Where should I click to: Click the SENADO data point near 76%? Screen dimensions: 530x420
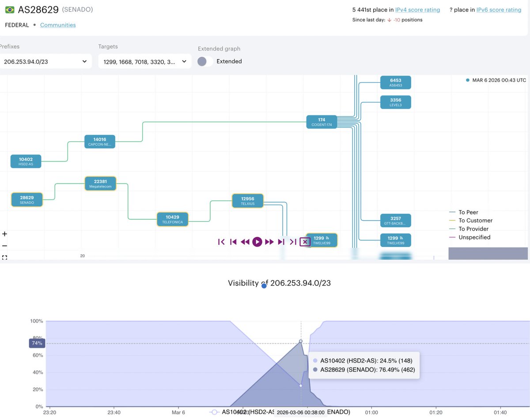301,341
